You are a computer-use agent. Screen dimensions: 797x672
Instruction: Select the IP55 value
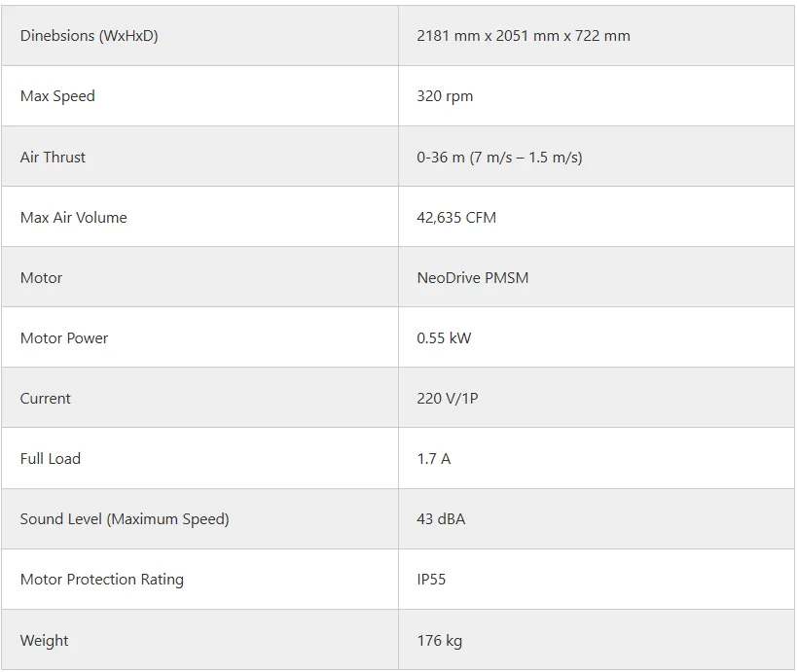[x=431, y=579]
